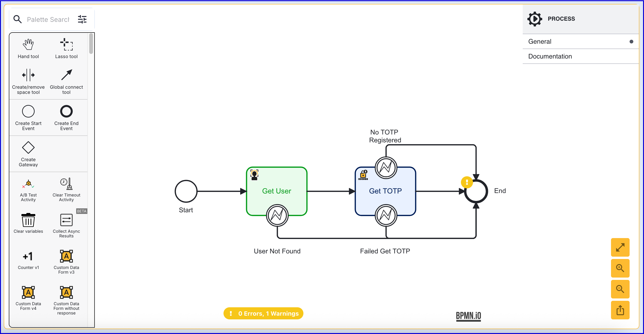
Task: Choose the Global connect tool
Action: coord(66,75)
